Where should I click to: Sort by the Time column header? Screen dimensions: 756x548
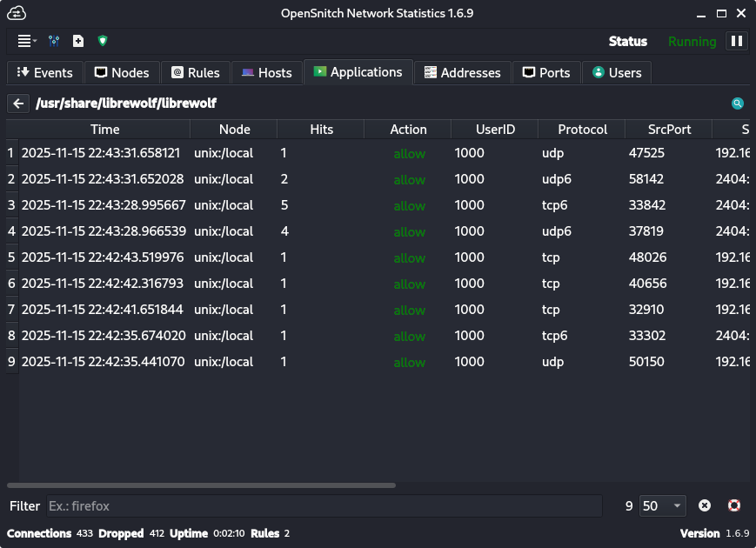pyautogui.click(x=104, y=130)
